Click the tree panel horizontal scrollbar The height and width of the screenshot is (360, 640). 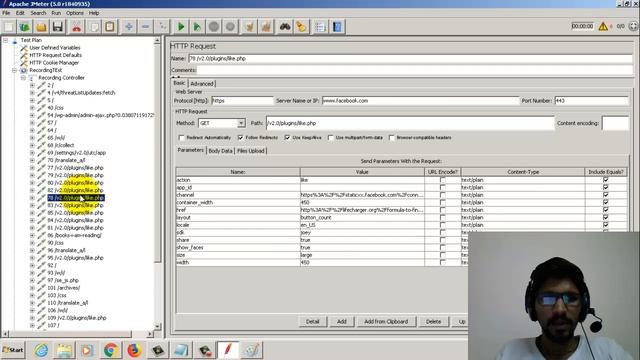coord(70,334)
